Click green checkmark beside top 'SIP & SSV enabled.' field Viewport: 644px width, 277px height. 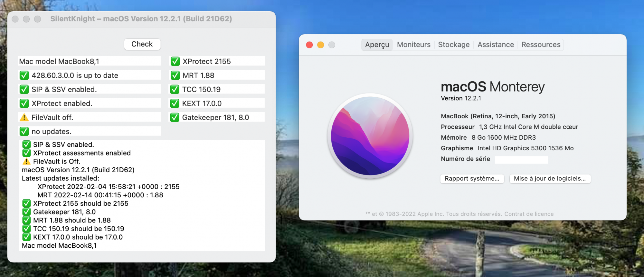[24, 89]
